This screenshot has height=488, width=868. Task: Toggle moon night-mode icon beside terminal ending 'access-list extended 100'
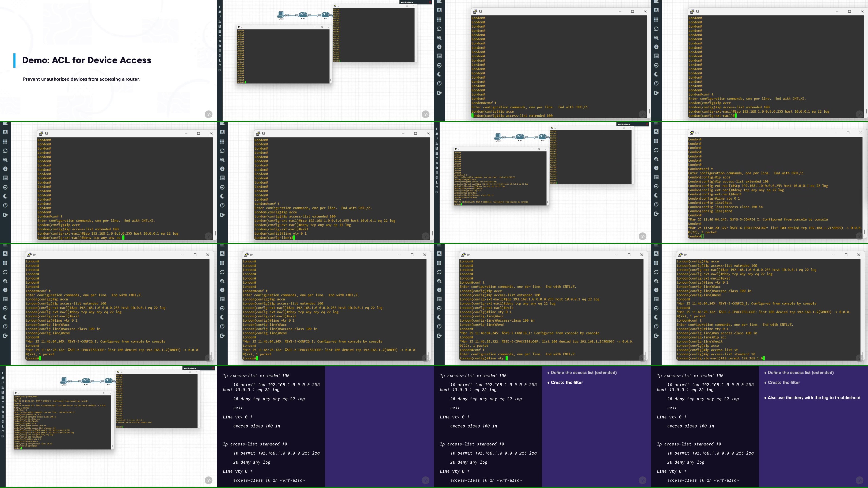[x=439, y=75]
